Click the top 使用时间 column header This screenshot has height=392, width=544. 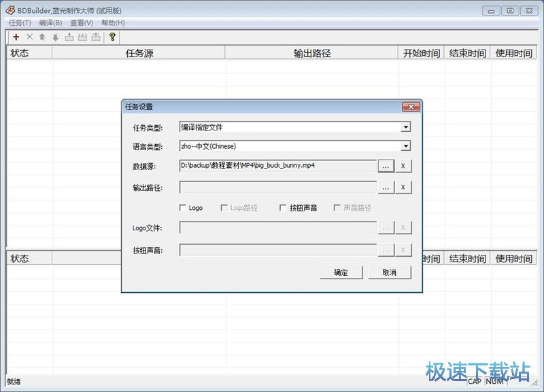click(x=513, y=53)
